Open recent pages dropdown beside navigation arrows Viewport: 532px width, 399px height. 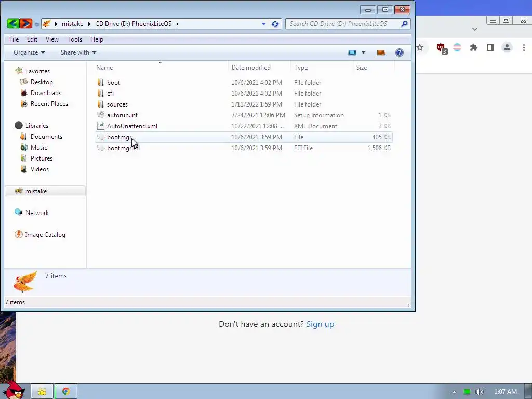[37, 24]
